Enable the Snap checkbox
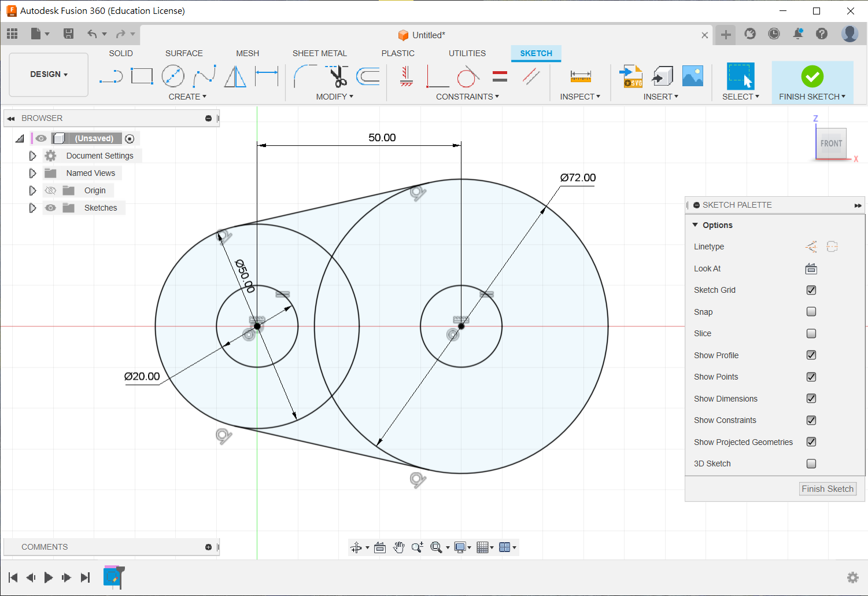The width and height of the screenshot is (868, 596). point(811,312)
